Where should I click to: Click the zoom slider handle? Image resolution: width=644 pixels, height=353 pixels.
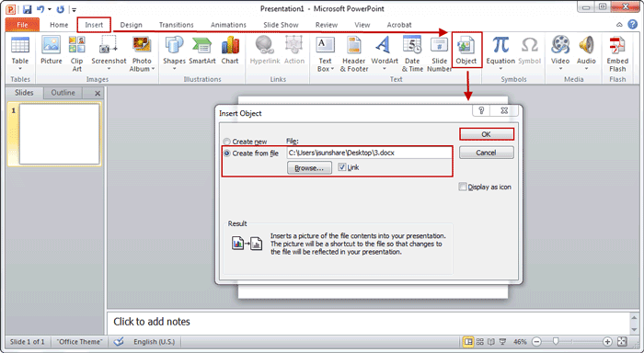click(556, 341)
